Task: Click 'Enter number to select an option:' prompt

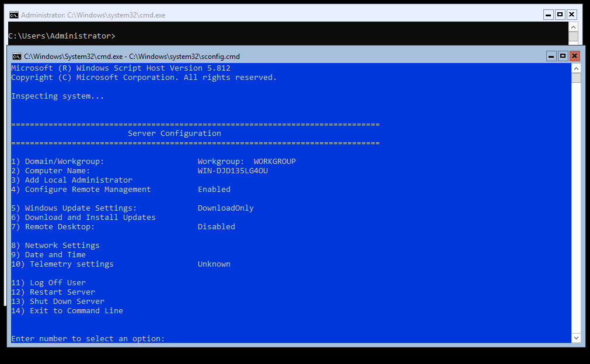Action: tap(88, 338)
